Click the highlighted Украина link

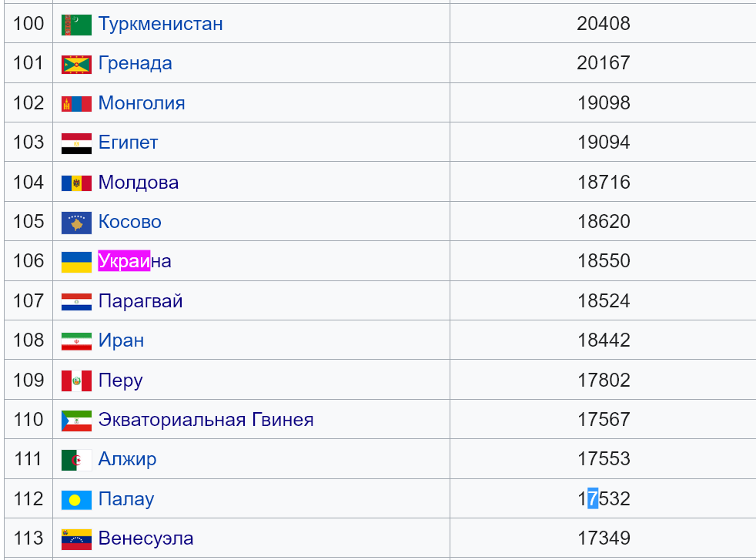coord(135,261)
